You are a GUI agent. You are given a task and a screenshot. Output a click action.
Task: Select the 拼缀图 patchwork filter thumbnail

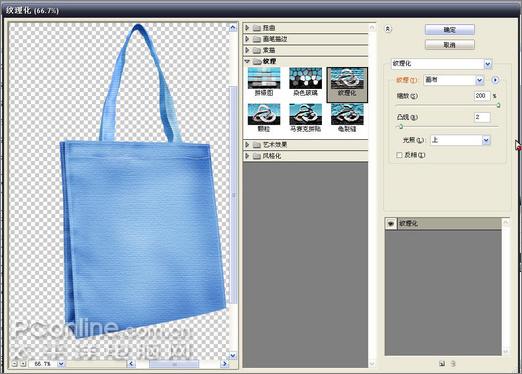264,82
